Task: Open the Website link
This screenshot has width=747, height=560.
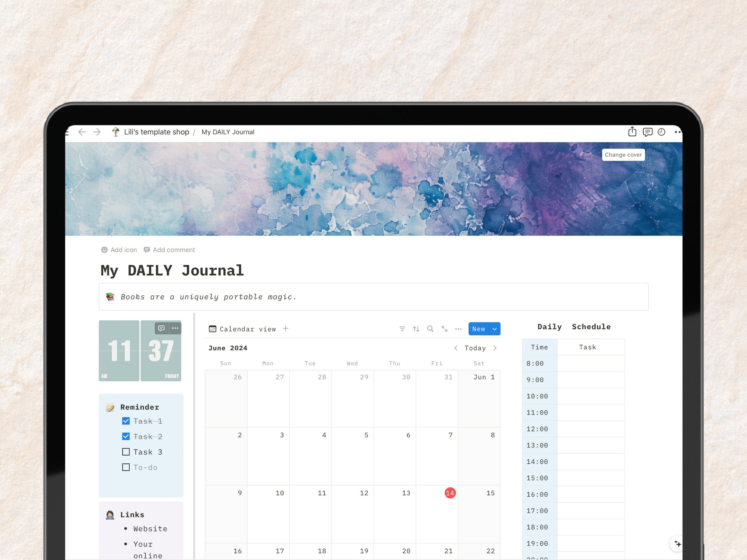Action: pos(150,529)
